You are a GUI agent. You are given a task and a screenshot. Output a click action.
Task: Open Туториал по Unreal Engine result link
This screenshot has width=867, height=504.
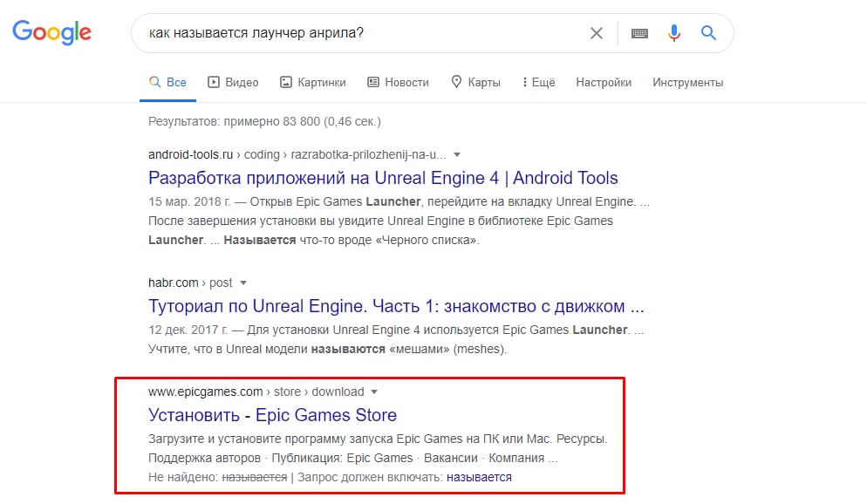tap(396, 306)
